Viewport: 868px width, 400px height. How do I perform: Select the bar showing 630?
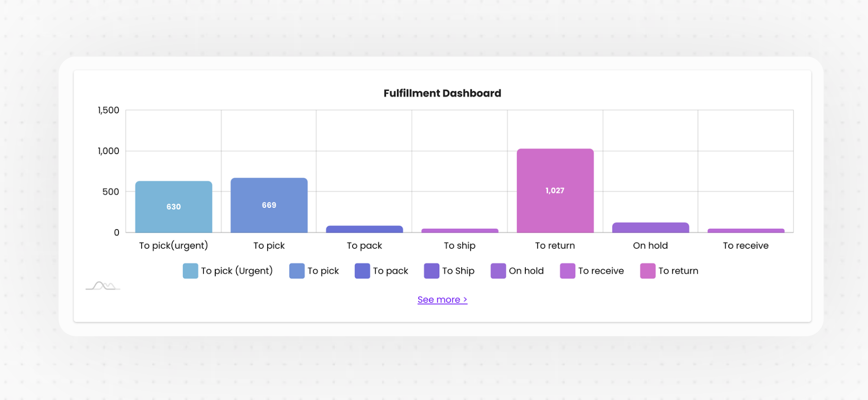[174, 207]
